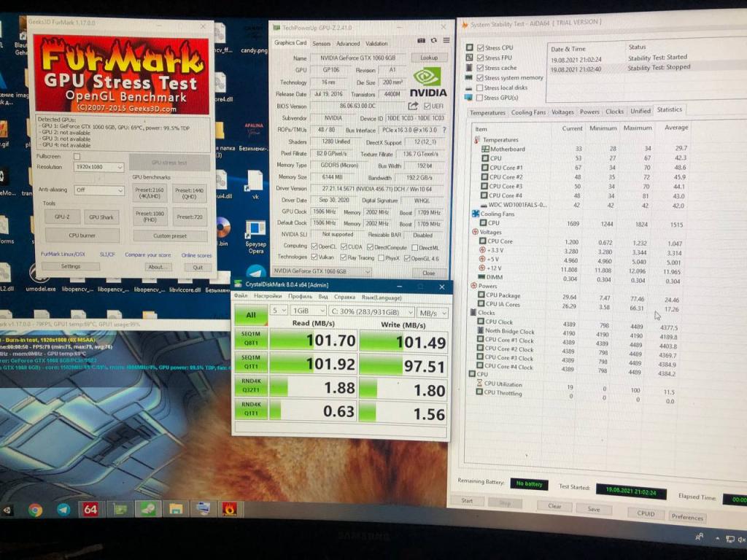Screen dimensions: 747x560
Task: Uncheck Stress FPU option
Action: point(480,58)
